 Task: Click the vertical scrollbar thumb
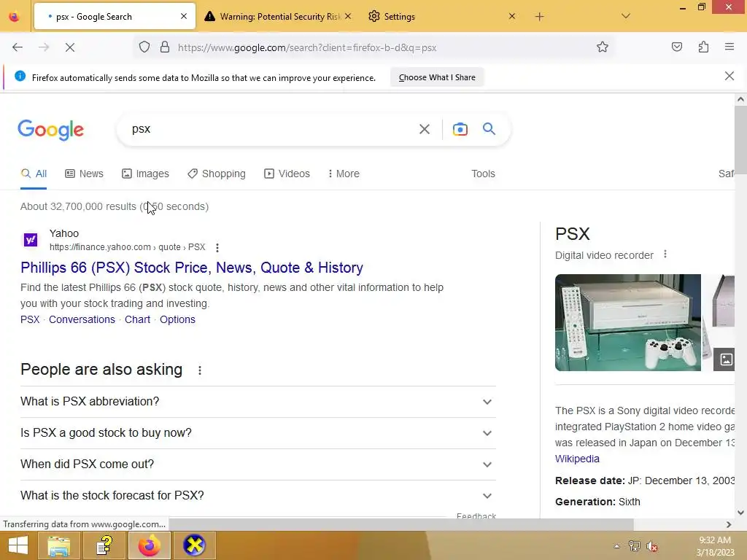pos(740,141)
